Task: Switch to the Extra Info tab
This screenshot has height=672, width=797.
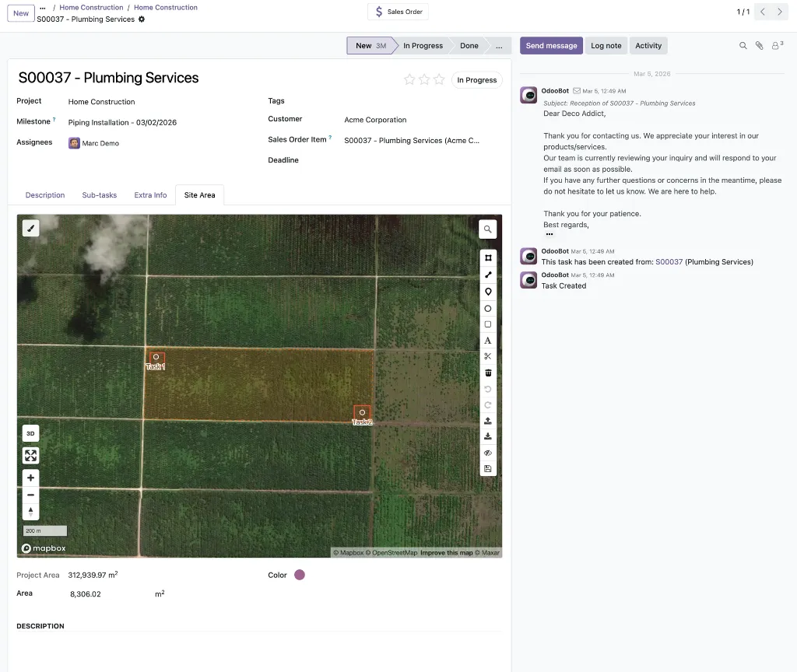Action: [x=150, y=195]
